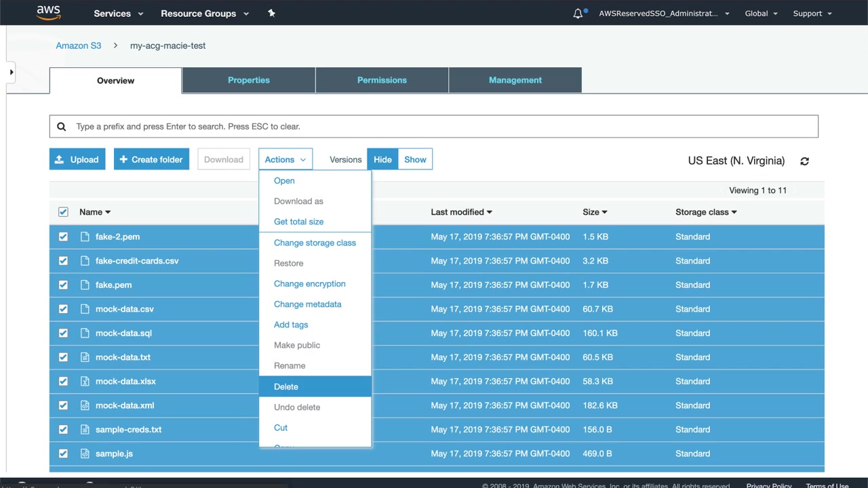Select the Overview tab
This screenshot has height=488, width=868.
pyautogui.click(x=115, y=81)
